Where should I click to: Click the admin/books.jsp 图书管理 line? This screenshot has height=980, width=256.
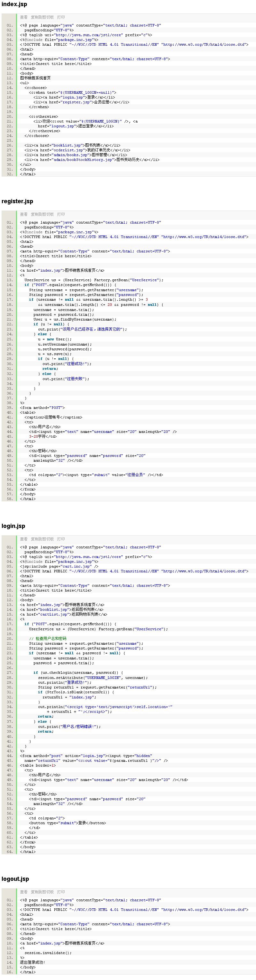tap(76, 155)
